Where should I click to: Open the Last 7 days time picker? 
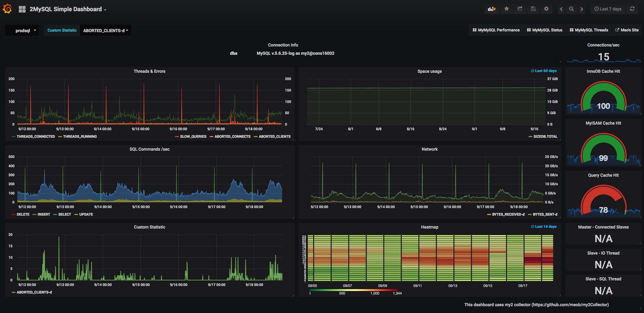(x=607, y=9)
